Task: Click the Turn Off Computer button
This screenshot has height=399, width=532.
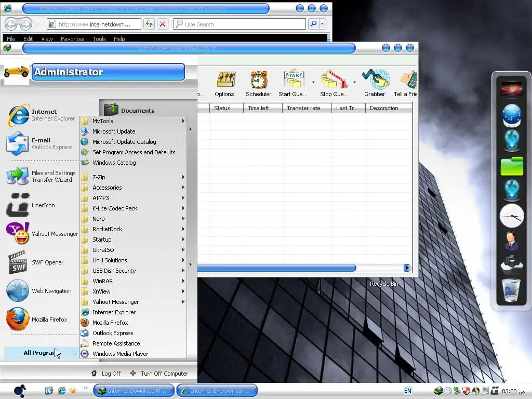Action: click(x=159, y=374)
